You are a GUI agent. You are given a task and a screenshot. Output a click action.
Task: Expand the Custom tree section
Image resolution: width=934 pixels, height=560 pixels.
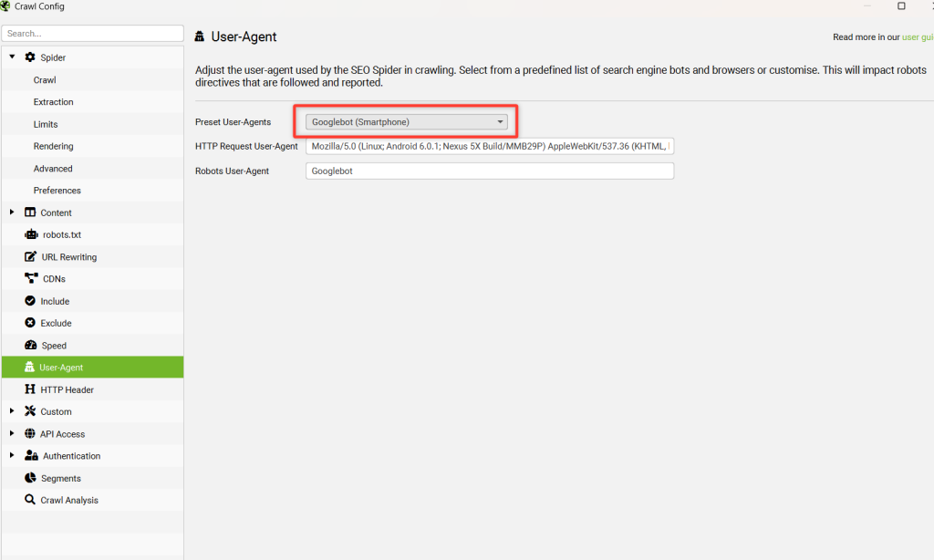(12, 411)
